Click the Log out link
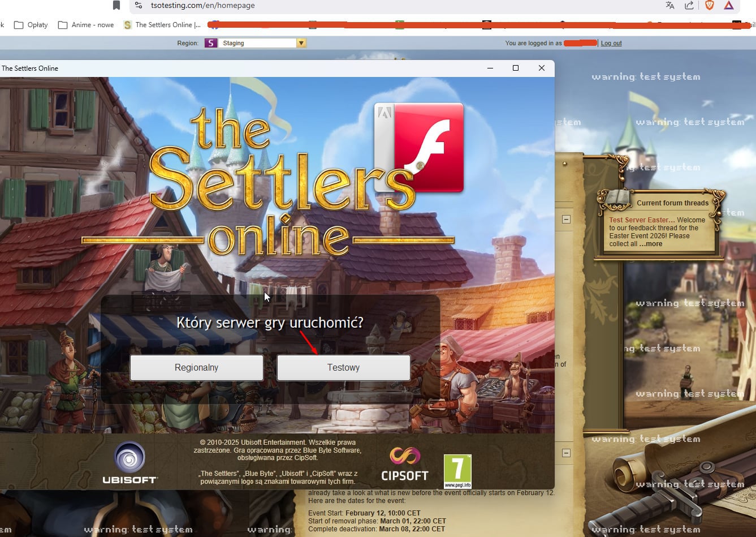Viewport: 756px width, 537px height. click(611, 43)
